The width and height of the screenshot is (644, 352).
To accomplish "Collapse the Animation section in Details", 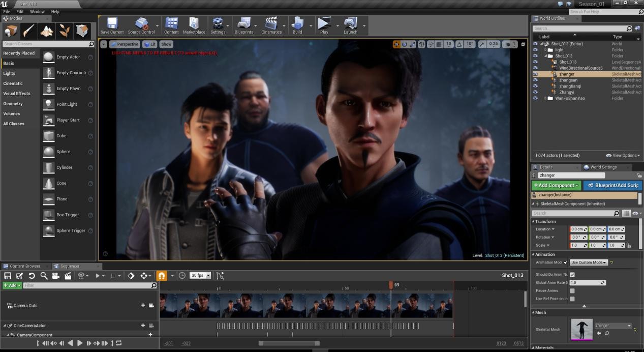I will [x=533, y=254].
